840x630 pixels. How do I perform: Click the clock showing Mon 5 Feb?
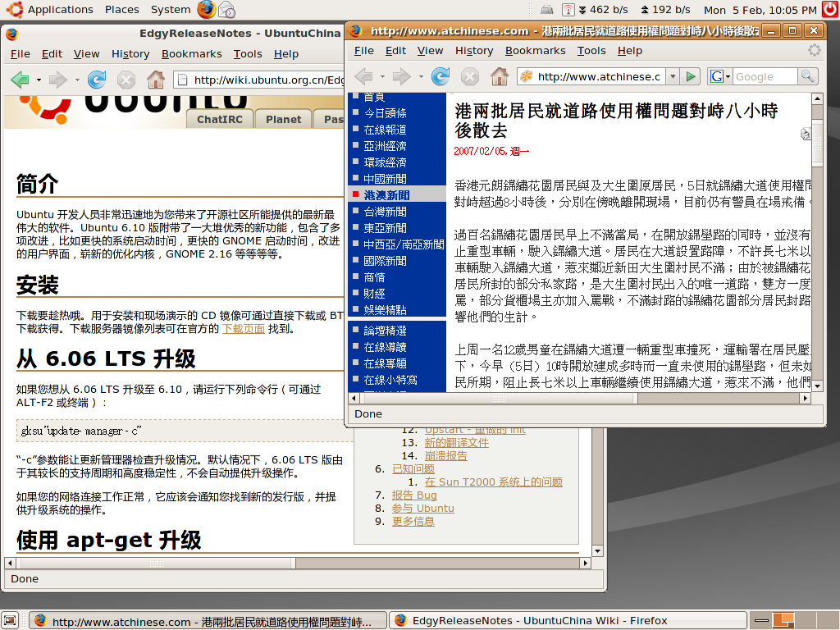point(760,10)
